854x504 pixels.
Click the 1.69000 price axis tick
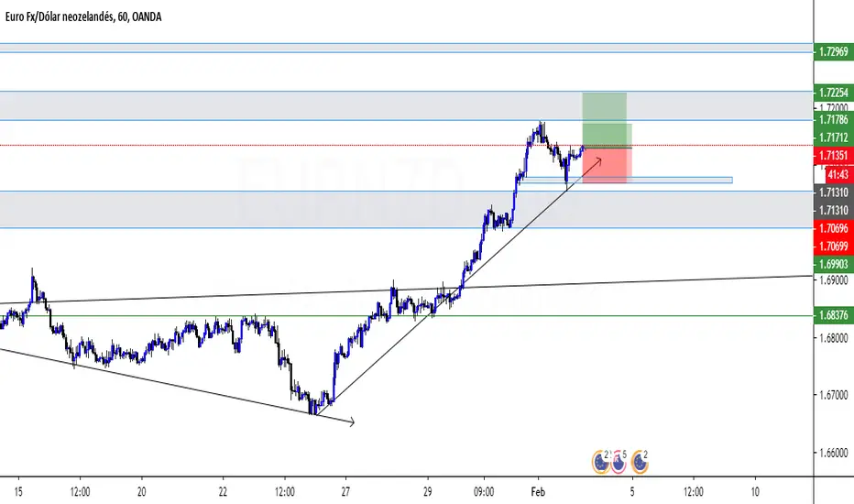coord(833,280)
